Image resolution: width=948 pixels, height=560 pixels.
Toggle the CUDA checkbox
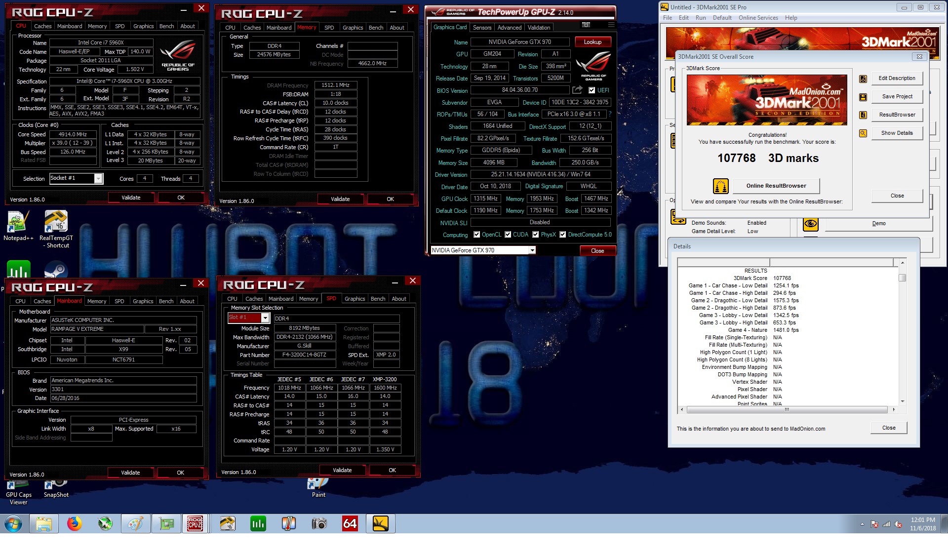(508, 235)
